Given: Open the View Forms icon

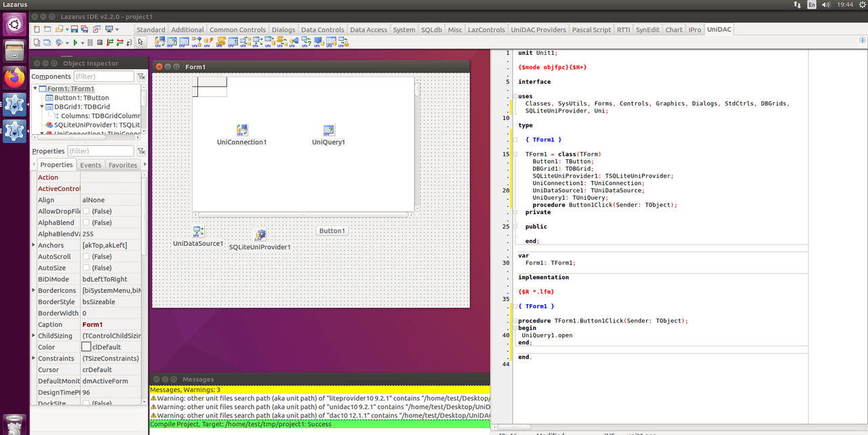Looking at the screenshot, I should [x=47, y=42].
